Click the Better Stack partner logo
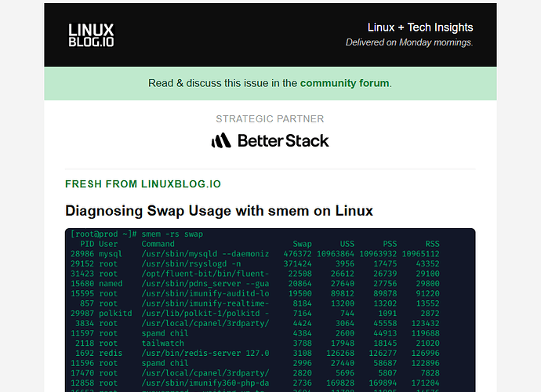The width and height of the screenshot is (541, 392). pos(270,140)
